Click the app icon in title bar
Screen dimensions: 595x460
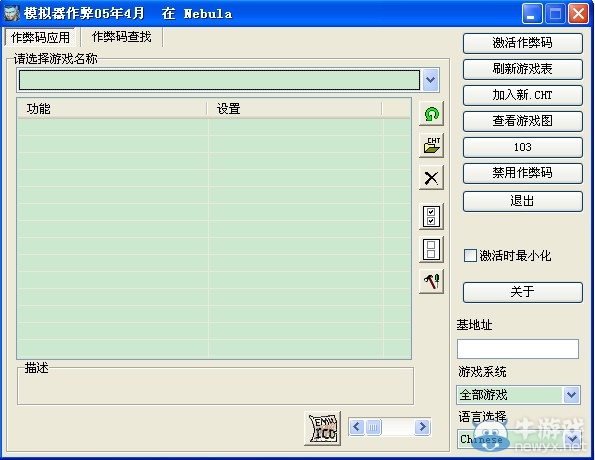11,14
